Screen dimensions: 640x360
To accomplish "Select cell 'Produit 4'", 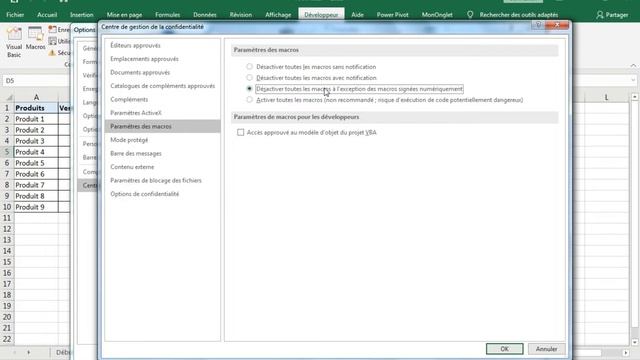I will (x=36, y=152).
